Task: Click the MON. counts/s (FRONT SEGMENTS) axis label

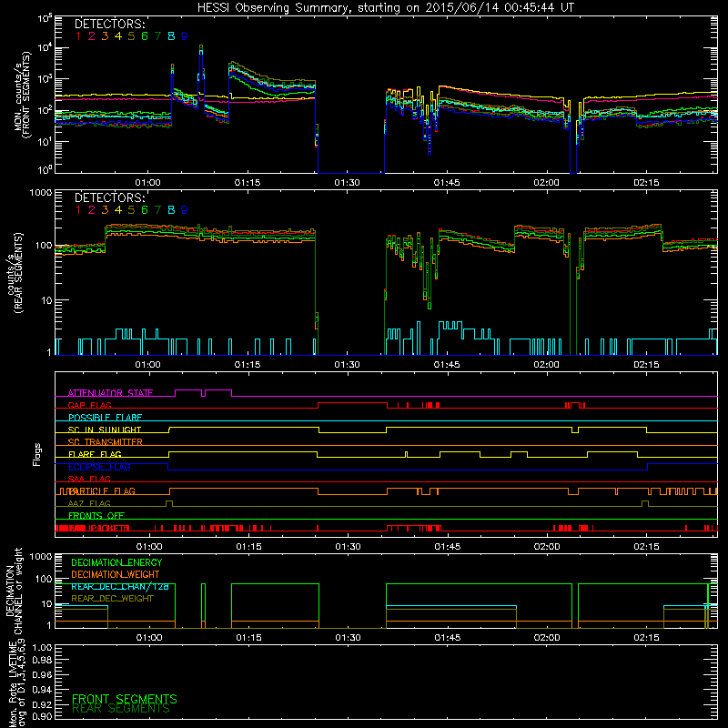Action: 22,96
